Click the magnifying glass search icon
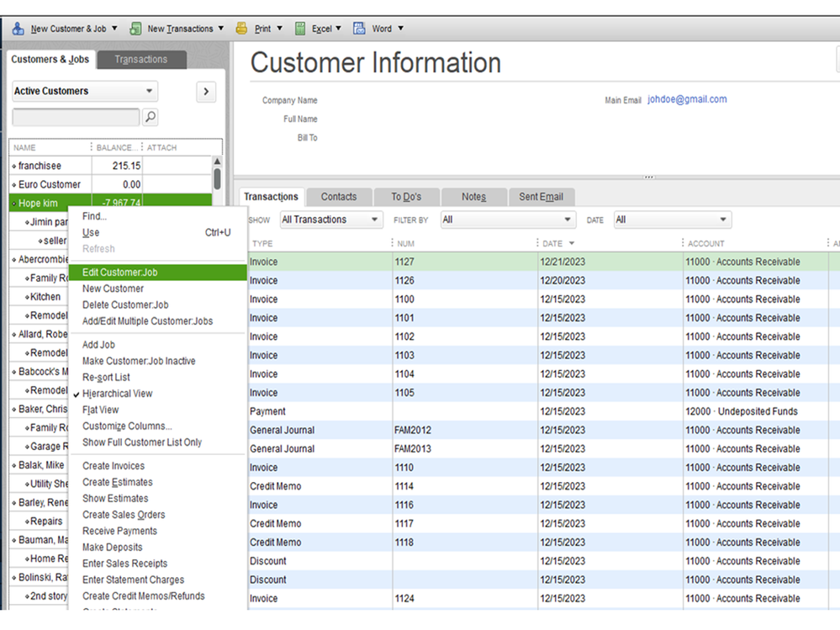840x630 pixels. click(150, 118)
